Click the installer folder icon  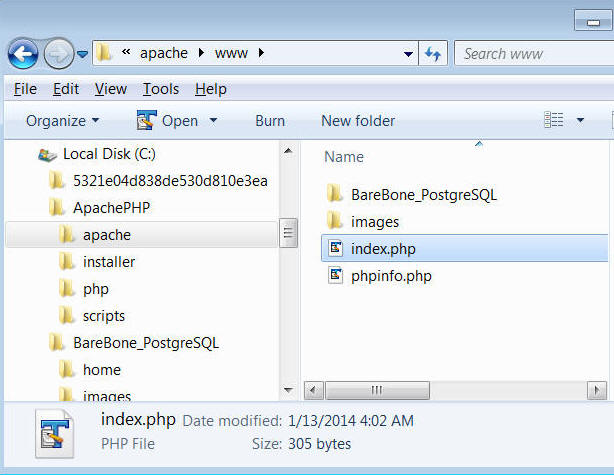click(66, 261)
